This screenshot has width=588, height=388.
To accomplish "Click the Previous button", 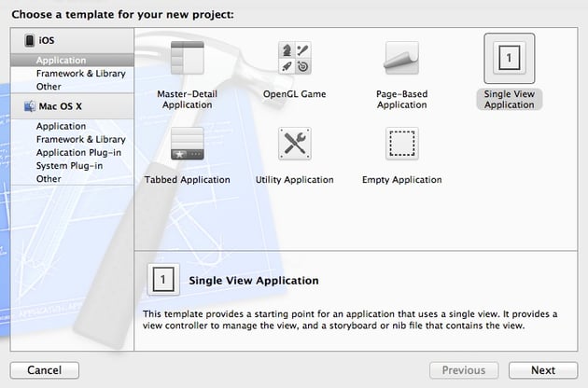I will [x=464, y=370].
